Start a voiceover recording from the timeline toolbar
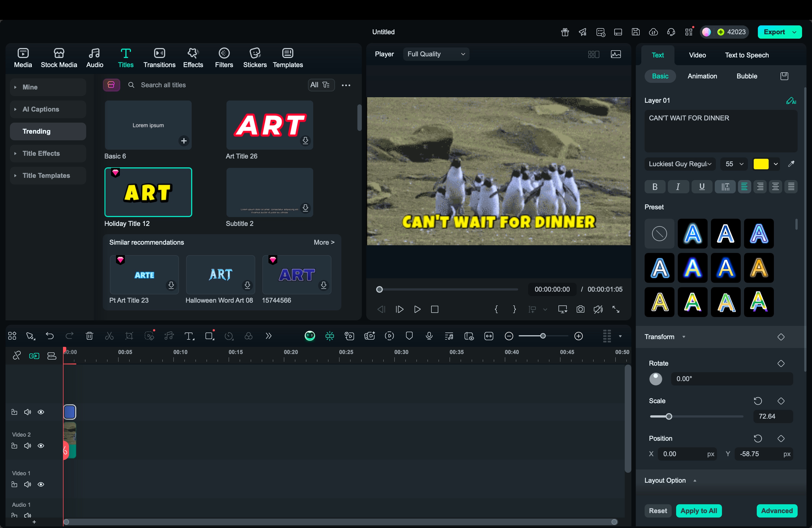The image size is (812, 528). coord(429,336)
